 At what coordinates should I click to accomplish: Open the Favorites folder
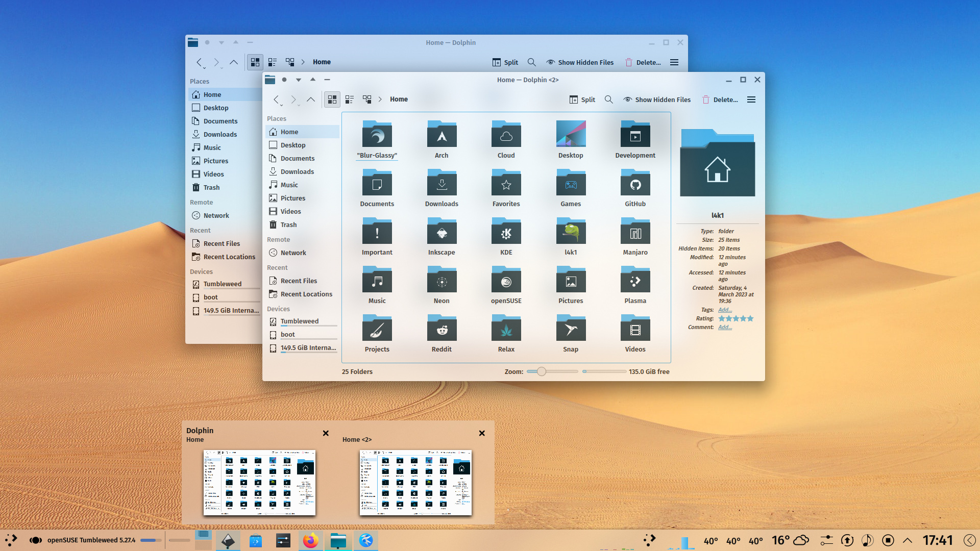(506, 187)
